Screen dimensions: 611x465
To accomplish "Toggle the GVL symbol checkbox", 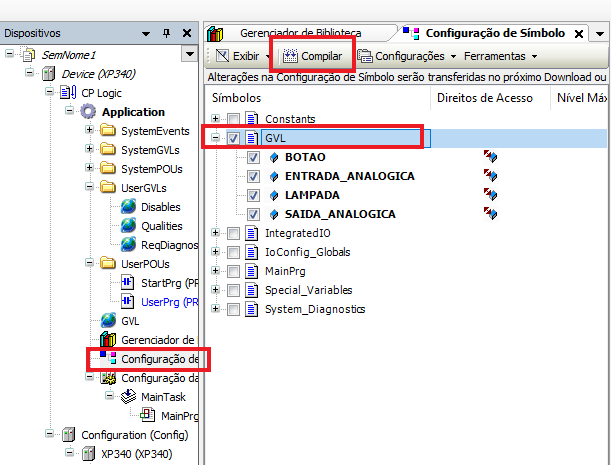I will pyautogui.click(x=234, y=138).
